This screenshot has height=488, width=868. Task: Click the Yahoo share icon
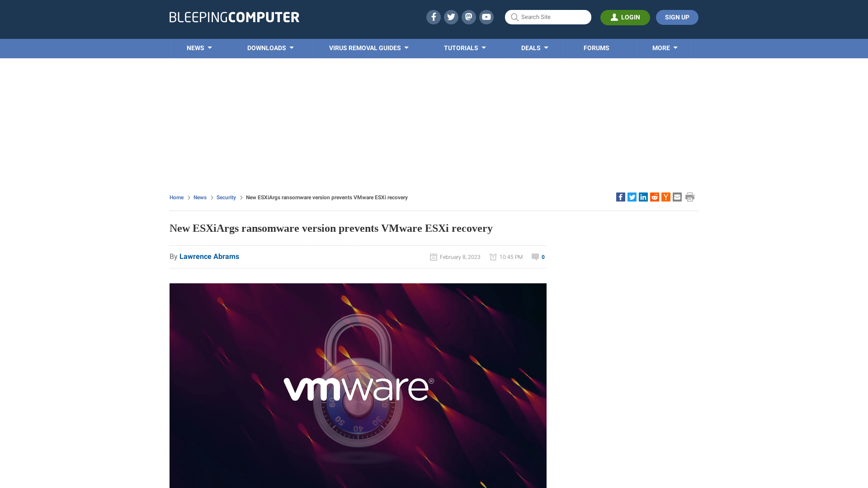click(x=666, y=197)
